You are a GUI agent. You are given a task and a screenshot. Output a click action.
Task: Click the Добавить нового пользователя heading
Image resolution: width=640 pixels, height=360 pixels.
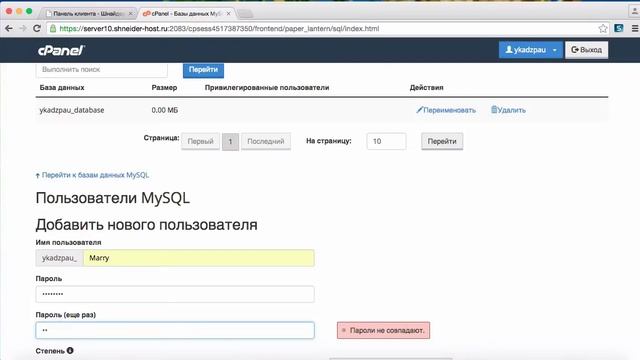click(x=147, y=224)
